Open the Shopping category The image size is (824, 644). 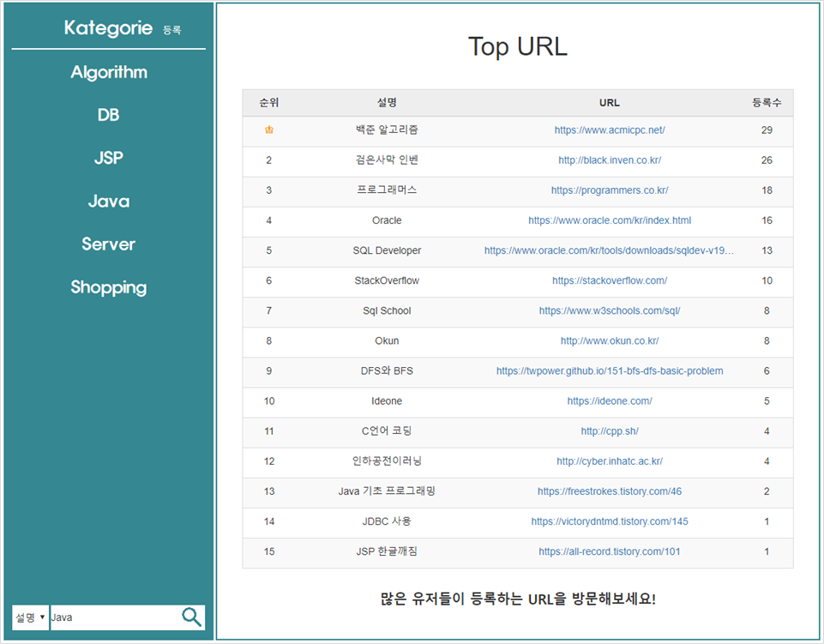click(x=108, y=287)
